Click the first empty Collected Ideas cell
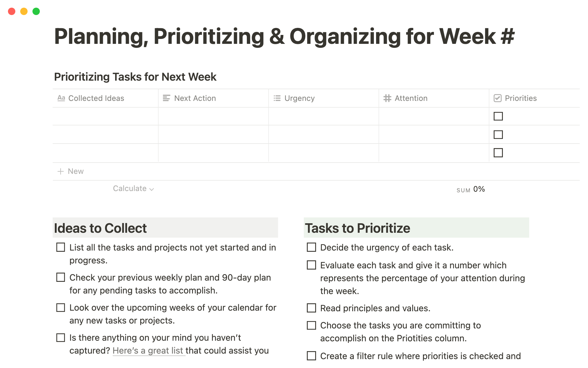 click(x=105, y=116)
